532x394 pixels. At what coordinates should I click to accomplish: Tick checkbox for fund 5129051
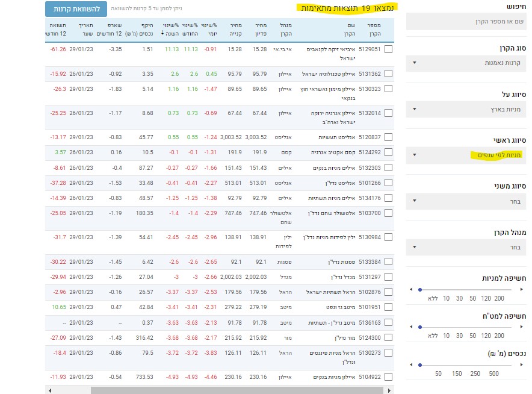click(x=389, y=49)
